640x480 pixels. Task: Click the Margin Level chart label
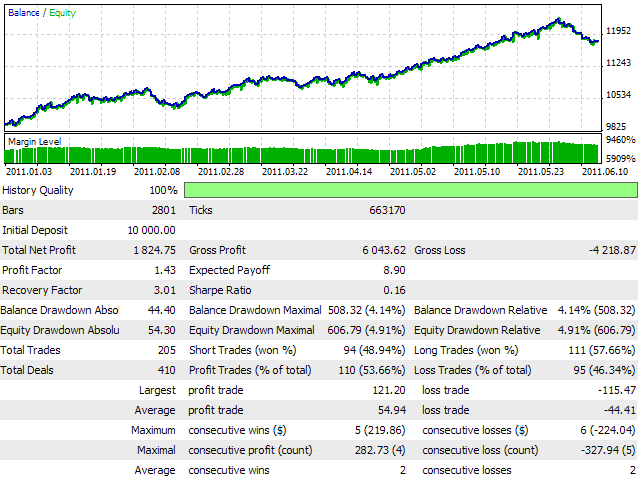[x=35, y=142]
